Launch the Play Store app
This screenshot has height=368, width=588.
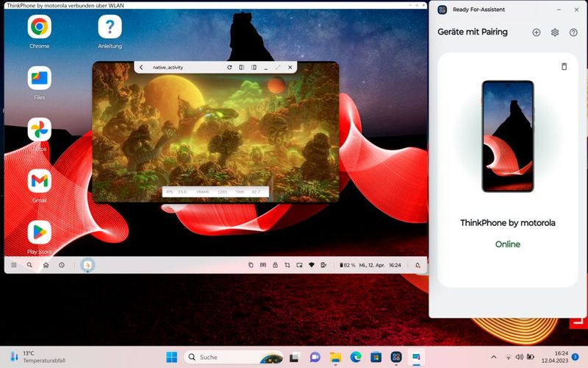[40, 233]
